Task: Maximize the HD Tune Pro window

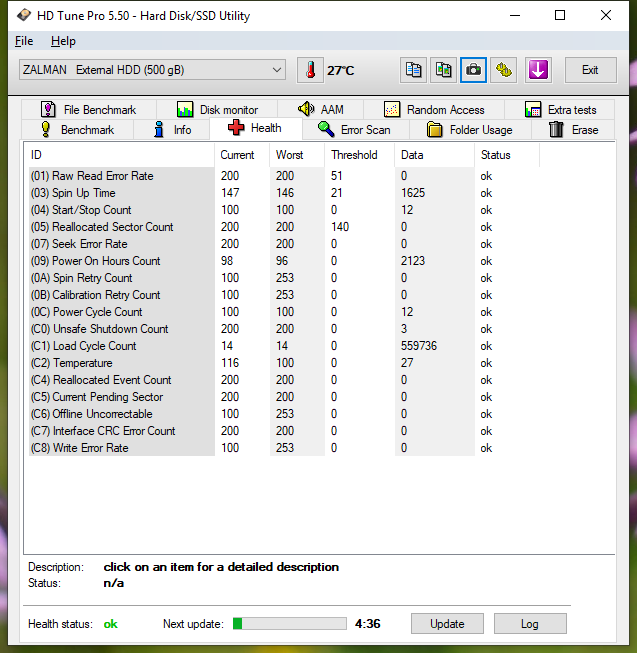Action: pos(560,15)
